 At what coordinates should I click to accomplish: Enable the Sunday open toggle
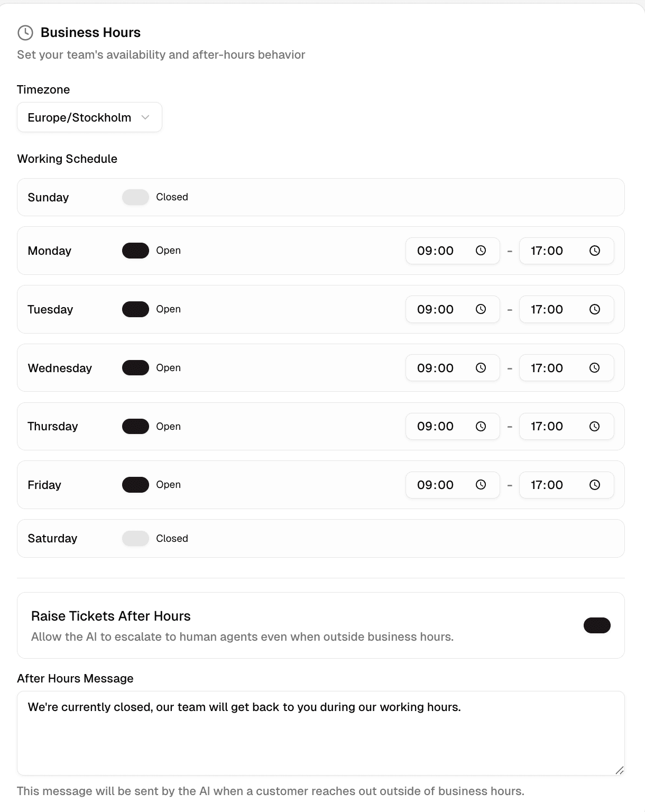(135, 197)
